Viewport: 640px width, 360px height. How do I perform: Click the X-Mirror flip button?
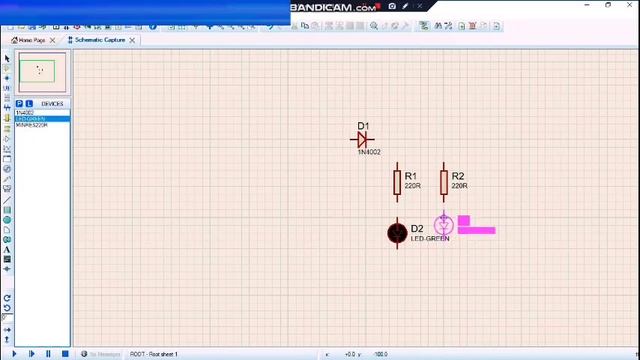(7, 329)
